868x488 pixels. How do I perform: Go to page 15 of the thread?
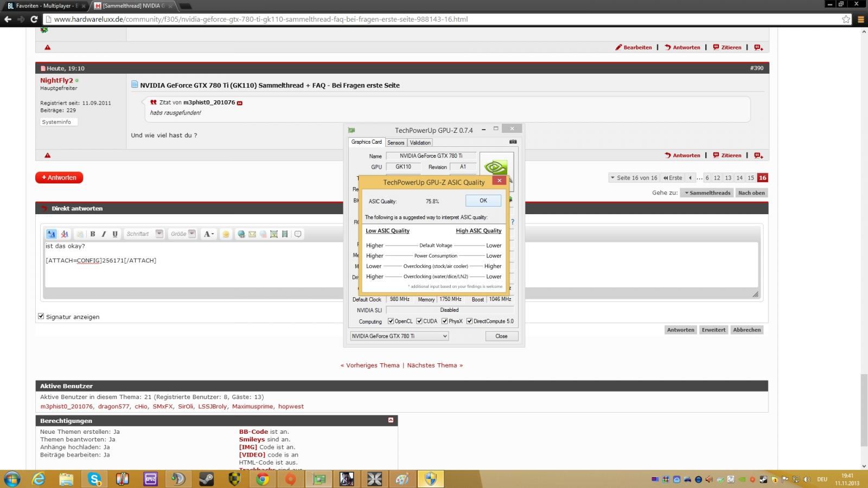point(751,178)
